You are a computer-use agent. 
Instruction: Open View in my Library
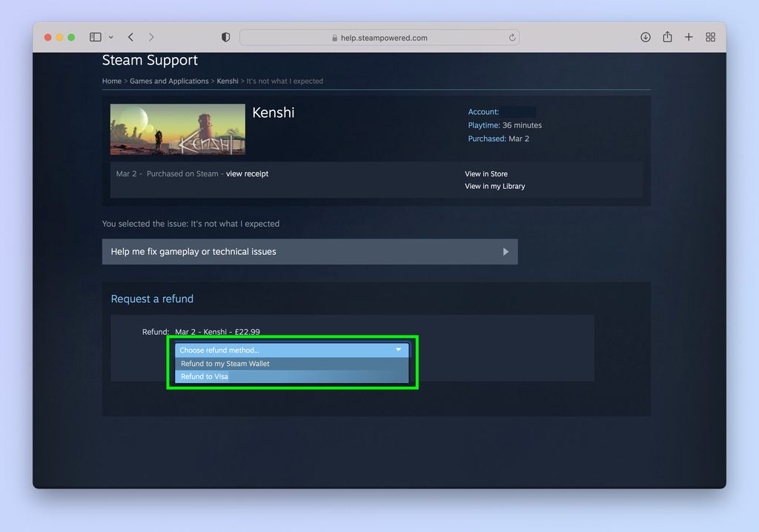point(494,186)
